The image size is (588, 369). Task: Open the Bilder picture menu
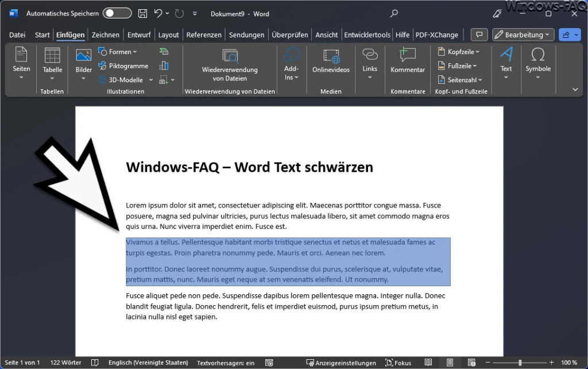pos(83,64)
